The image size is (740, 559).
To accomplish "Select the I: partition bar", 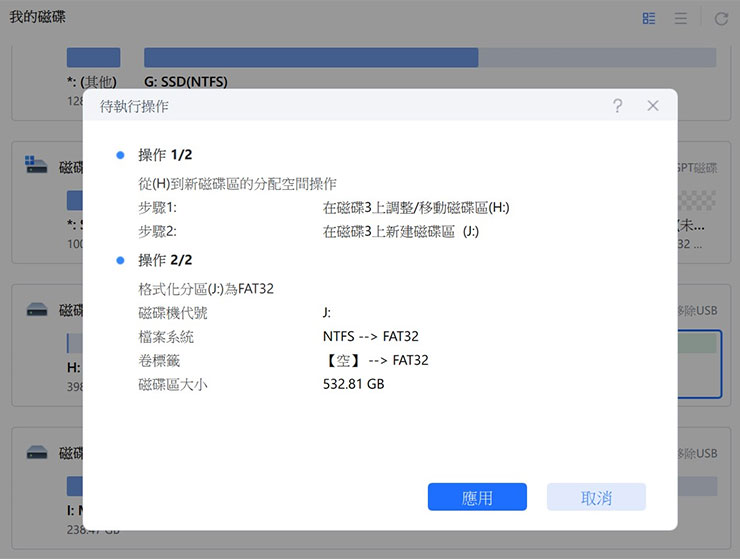I will [x=73, y=487].
